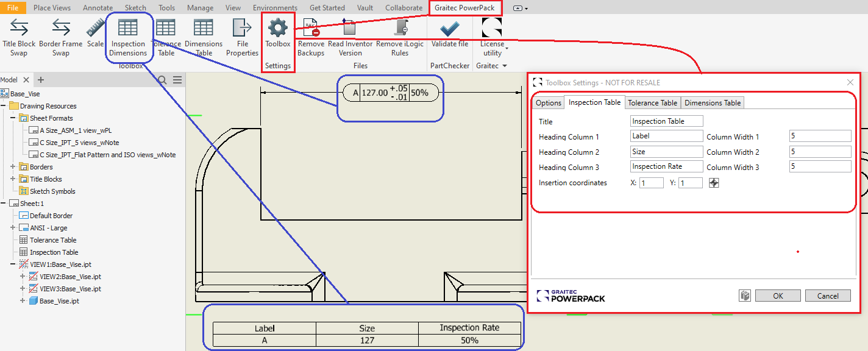Screen dimensions: 868x351
Task: Edit the Column Width 3 field
Action: [x=820, y=166]
